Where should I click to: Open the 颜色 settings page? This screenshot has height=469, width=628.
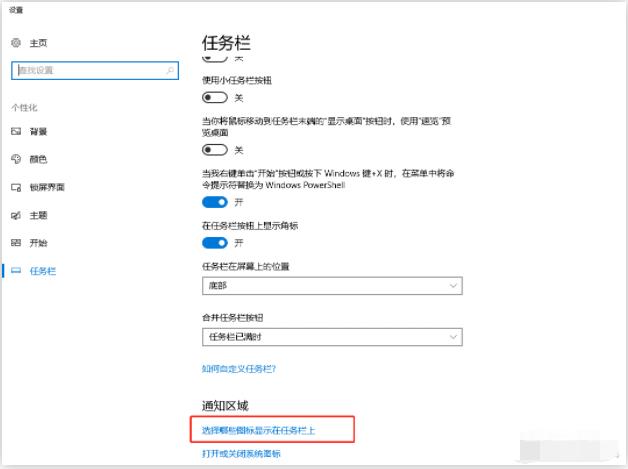pos(38,159)
